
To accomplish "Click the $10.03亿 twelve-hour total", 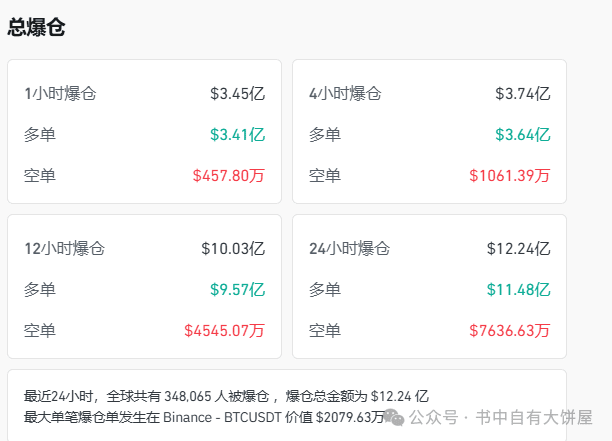I will click(x=233, y=249).
